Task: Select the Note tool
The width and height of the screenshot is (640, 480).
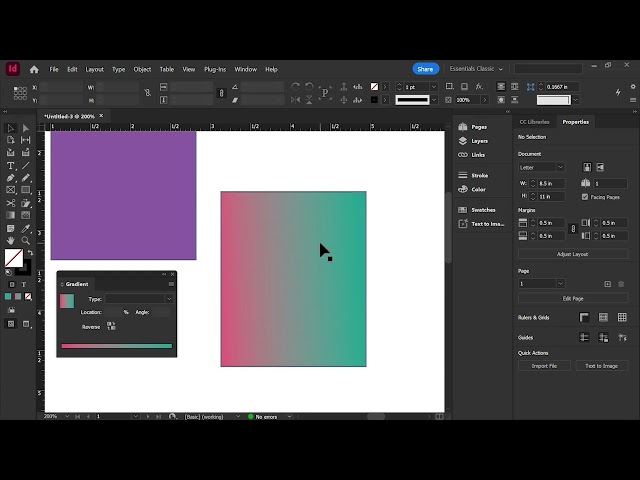Action: (11, 228)
